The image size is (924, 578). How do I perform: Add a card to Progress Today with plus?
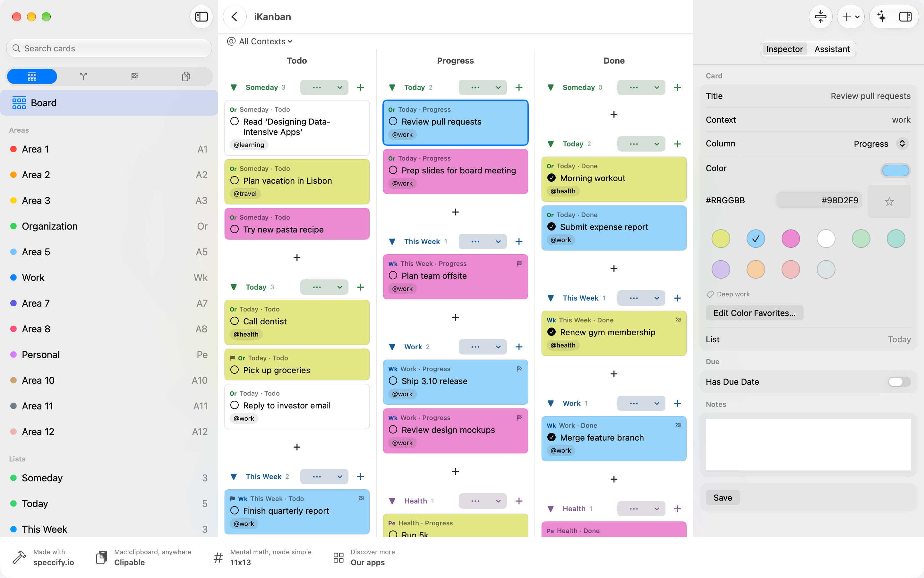[x=519, y=88]
